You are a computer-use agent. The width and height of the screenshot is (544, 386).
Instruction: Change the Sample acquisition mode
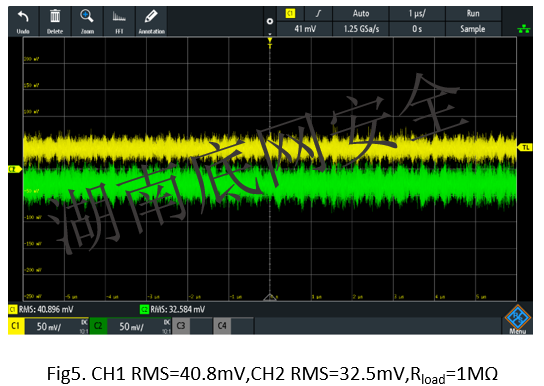click(473, 29)
